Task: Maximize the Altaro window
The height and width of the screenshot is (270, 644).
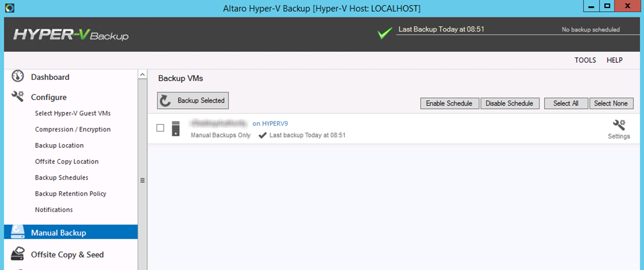Action: (x=607, y=6)
